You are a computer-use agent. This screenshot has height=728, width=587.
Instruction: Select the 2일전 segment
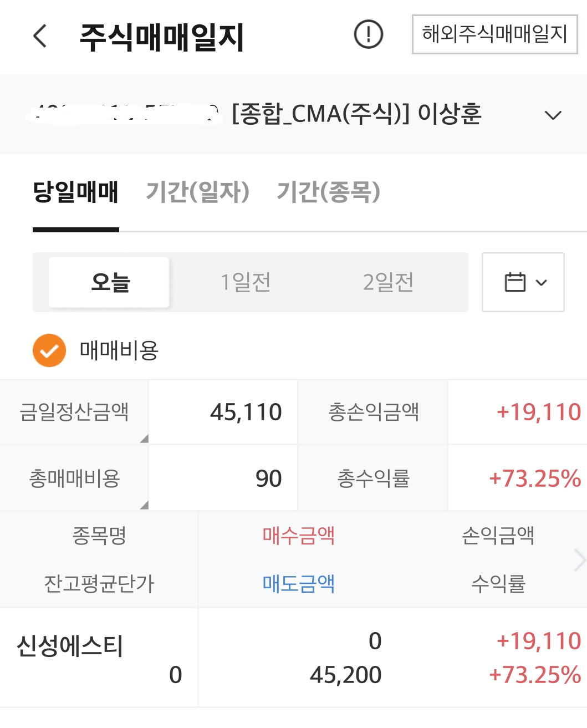coord(388,282)
